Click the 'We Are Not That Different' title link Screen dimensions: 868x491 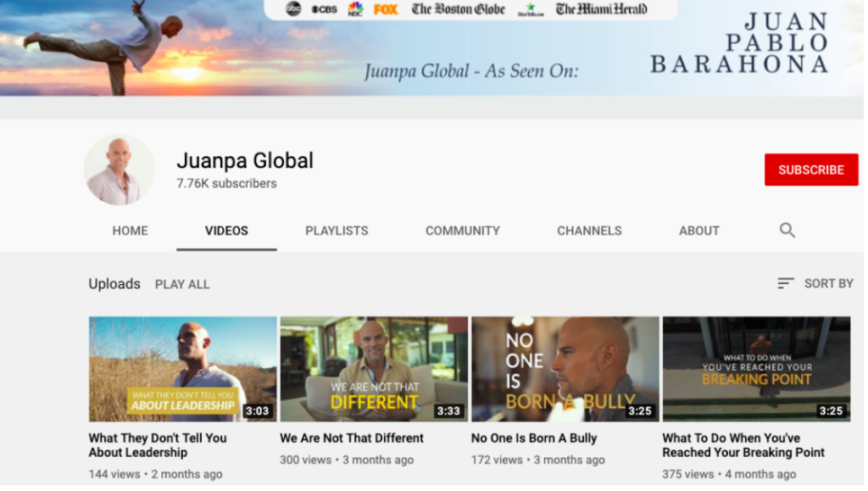(x=352, y=438)
